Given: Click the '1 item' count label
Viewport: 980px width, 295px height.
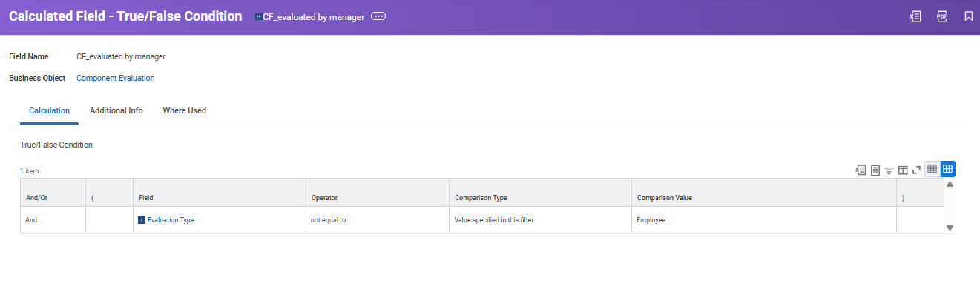Looking at the screenshot, I should coord(30,171).
